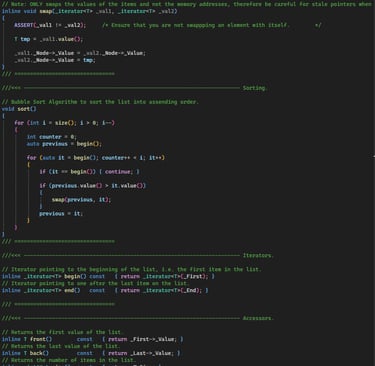Click the 'for (auto it = begin(); counter++ < i; it++)' line
The height and width of the screenshot is (366, 375).
pyautogui.click(x=96, y=158)
